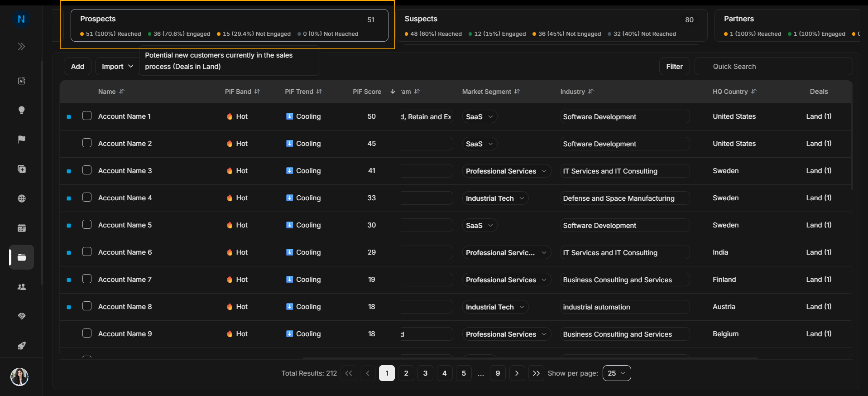Open Account Name 3 Professional Services dropdown
The height and width of the screenshot is (396, 868).
[x=506, y=171]
